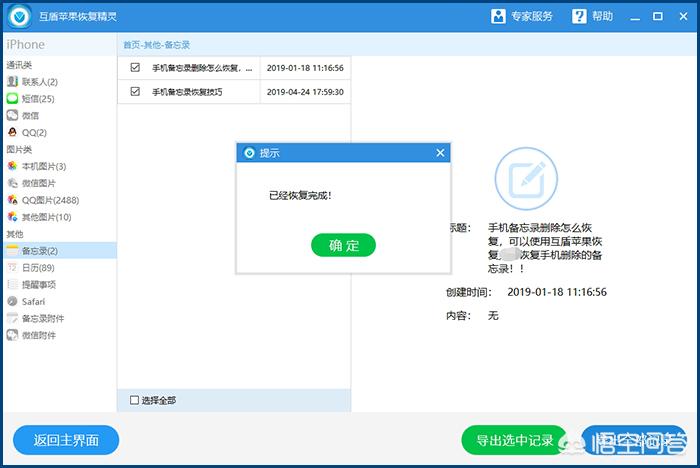Click the 返回主界面 button
Screen dimensions: 700x468
(66, 440)
